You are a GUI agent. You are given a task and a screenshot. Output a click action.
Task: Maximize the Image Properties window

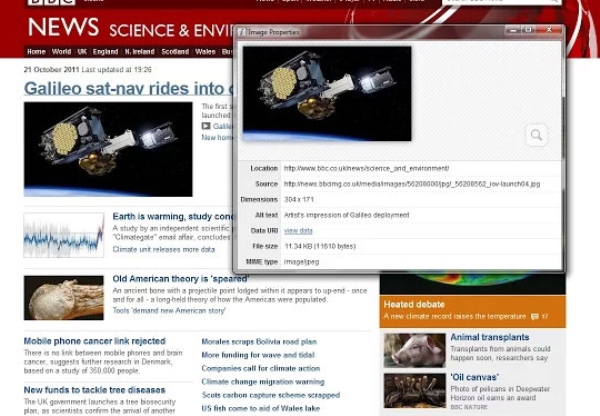(x=527, y=31)
